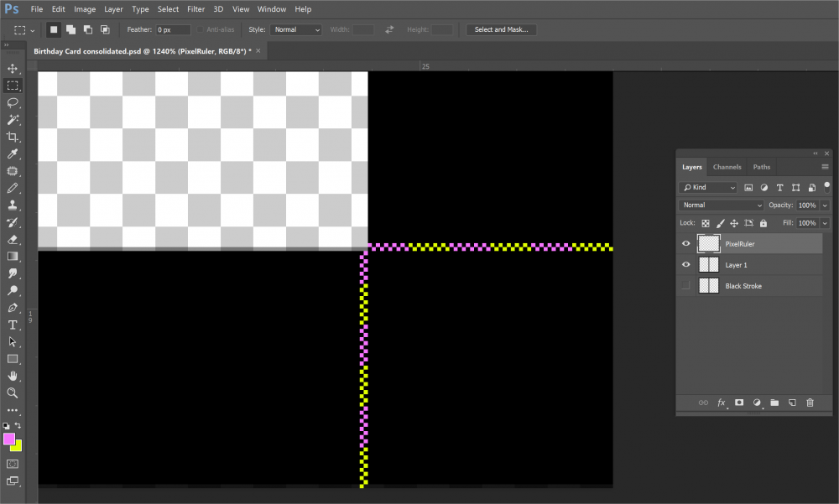Click the magenta foreground color swatch
The height and width of the screenshot is (504, 839).
(x=9, y=439)
